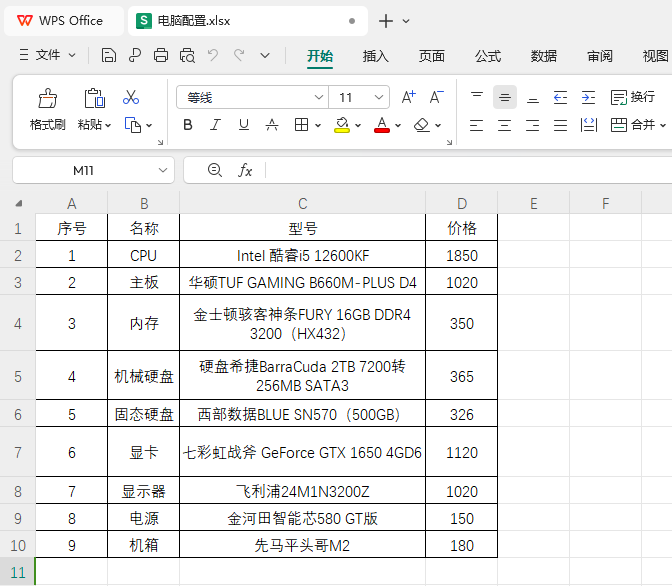Switch to the 页面 Page tab
The height and width of the screenshot is (586, 672).
pos(432,56)
